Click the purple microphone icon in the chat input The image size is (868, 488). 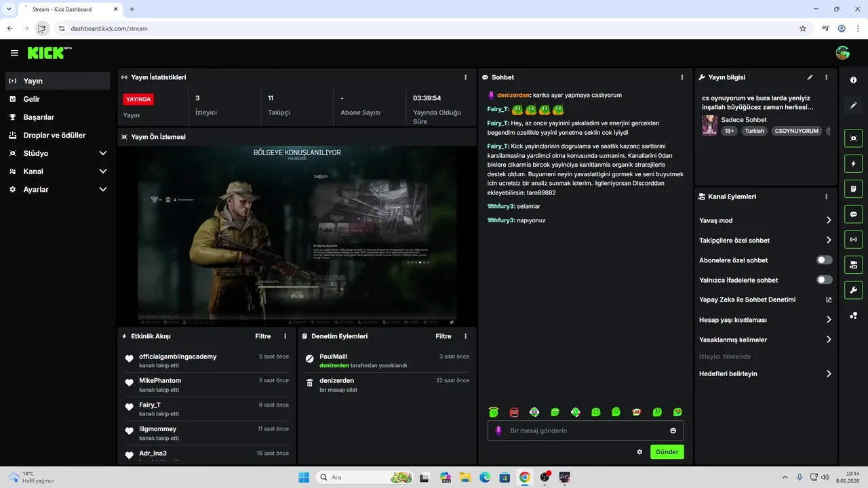[x=498, y=430]
